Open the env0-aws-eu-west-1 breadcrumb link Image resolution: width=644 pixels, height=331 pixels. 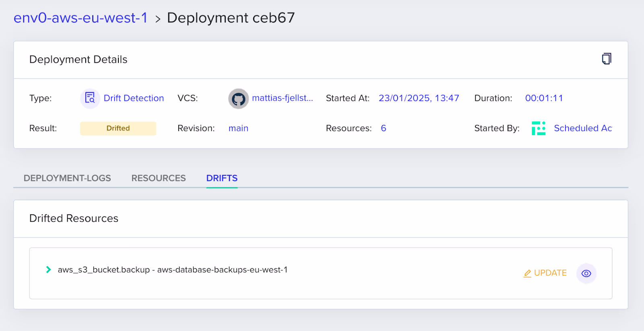(80, 18)
